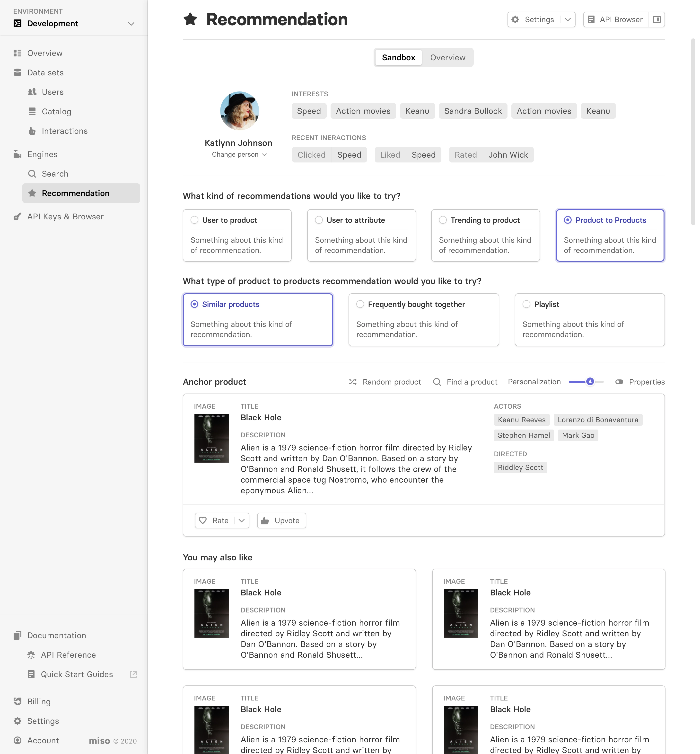
Task: Click the Documentation icon in sidebar
Action: (17, 635)
